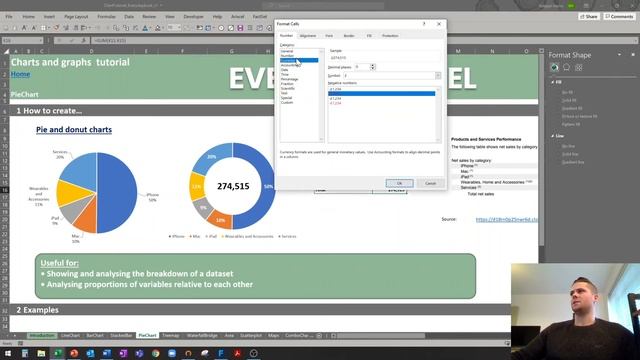Screen dimensions: 640x360
Task: Switch to WaterfallBridge sheet tab
Action: pos(202,336)
